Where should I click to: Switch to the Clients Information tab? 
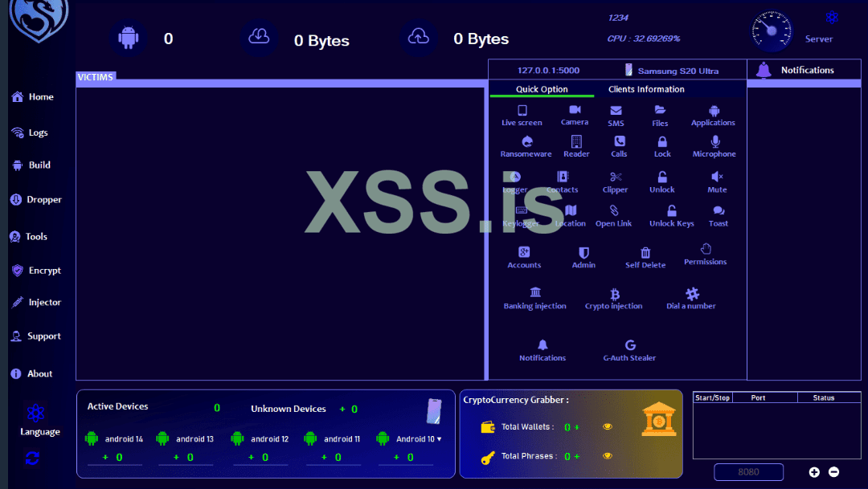(x=646, y=89)
